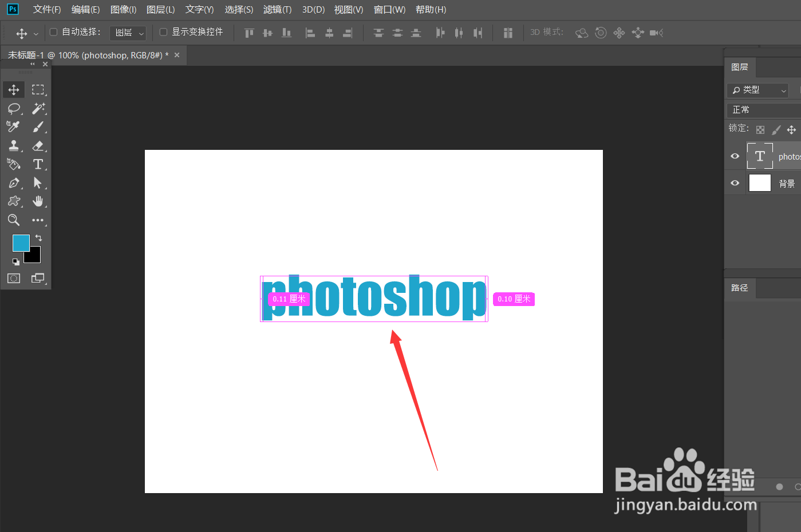801x532 pixels.
Task: Click align horizontal centers icon
Action: coord(329,33)
